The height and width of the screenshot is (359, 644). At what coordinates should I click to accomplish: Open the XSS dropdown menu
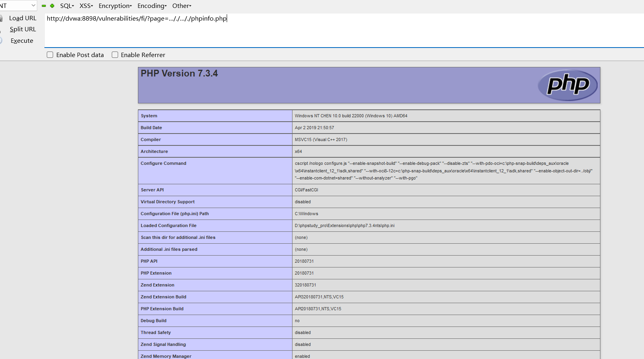86,6
